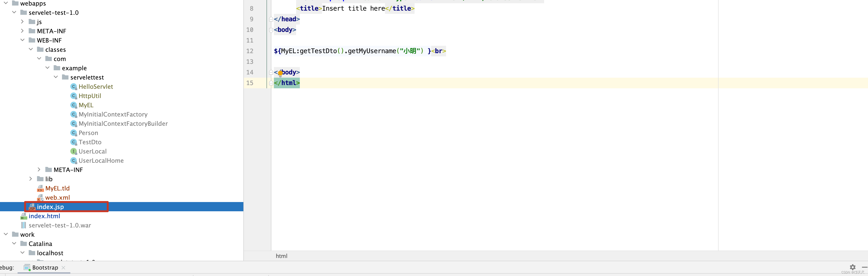Select the Person class
Viewport: 868px width, 276px height.
click(88, 133)
